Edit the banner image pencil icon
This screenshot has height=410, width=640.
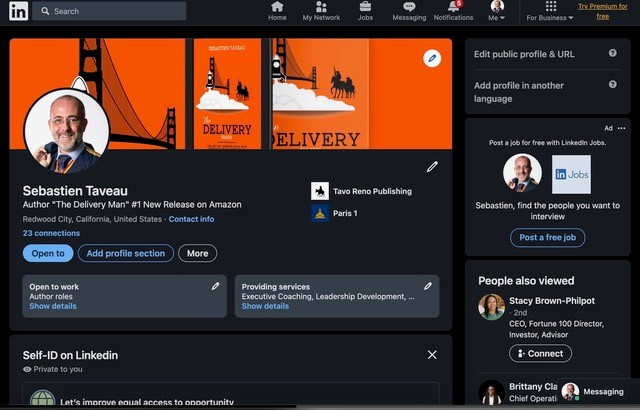click(432, 59)
